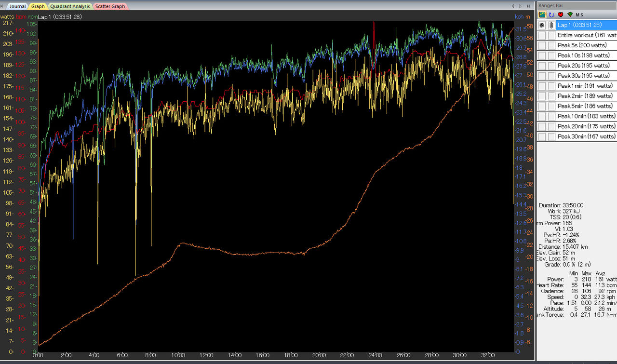
Task: Click the red bpm axis label
Action: [21, 16]
